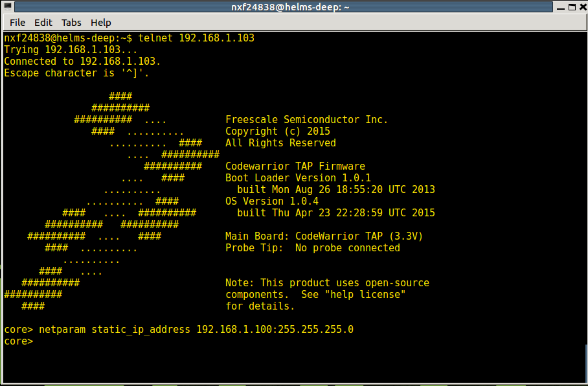
Task: Open the Tabs menu
Action: tap(71, 23)
